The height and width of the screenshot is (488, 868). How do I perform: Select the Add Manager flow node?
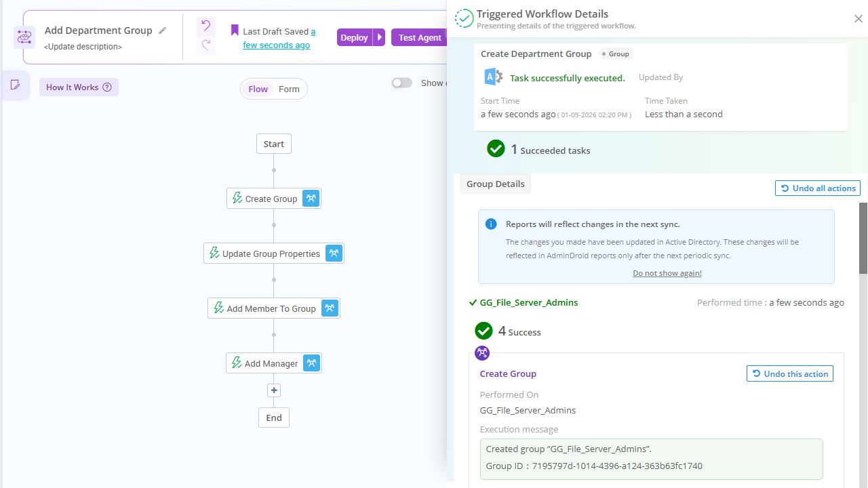click(274, 363)
